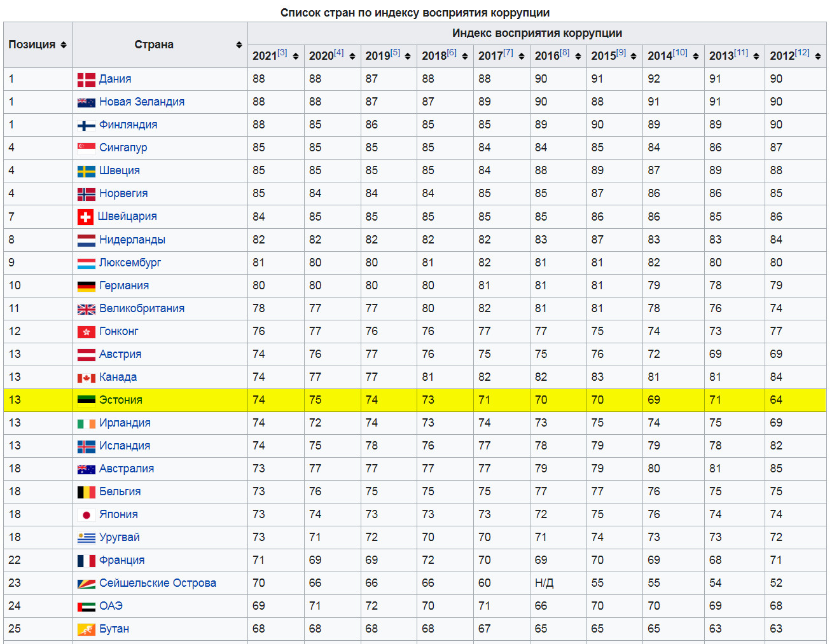Click the France flag icon
The width and height of the screenshot is (832, 644).
[x=86, y=561]
